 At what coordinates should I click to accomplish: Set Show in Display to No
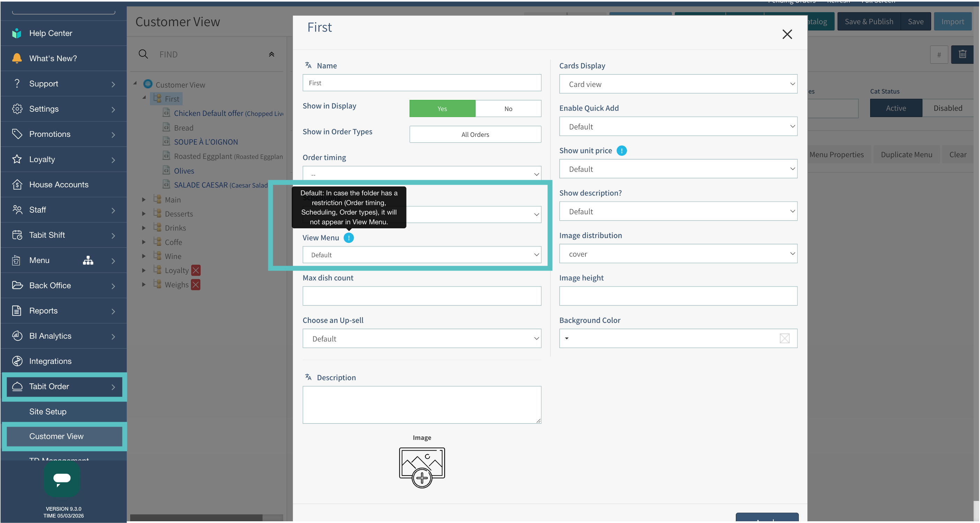tap(508, 109)
